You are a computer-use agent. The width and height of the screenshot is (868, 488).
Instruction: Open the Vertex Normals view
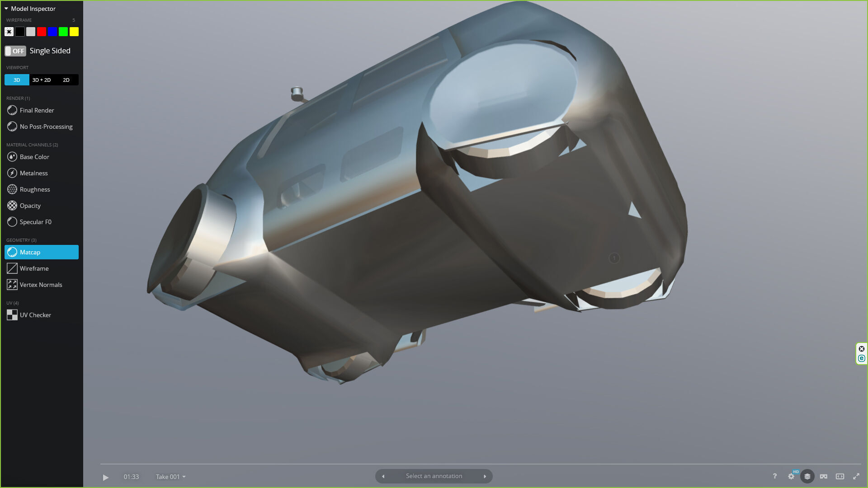(41, 285)
